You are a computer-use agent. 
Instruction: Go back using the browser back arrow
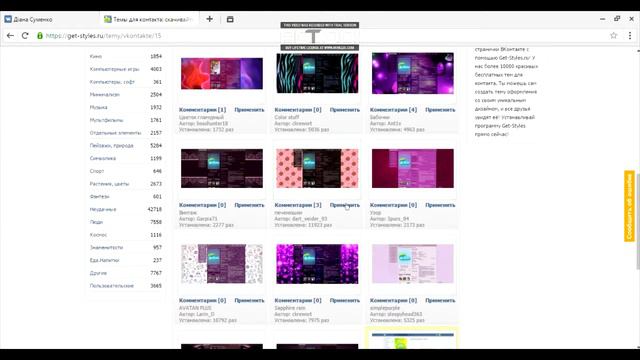[10, 36]
